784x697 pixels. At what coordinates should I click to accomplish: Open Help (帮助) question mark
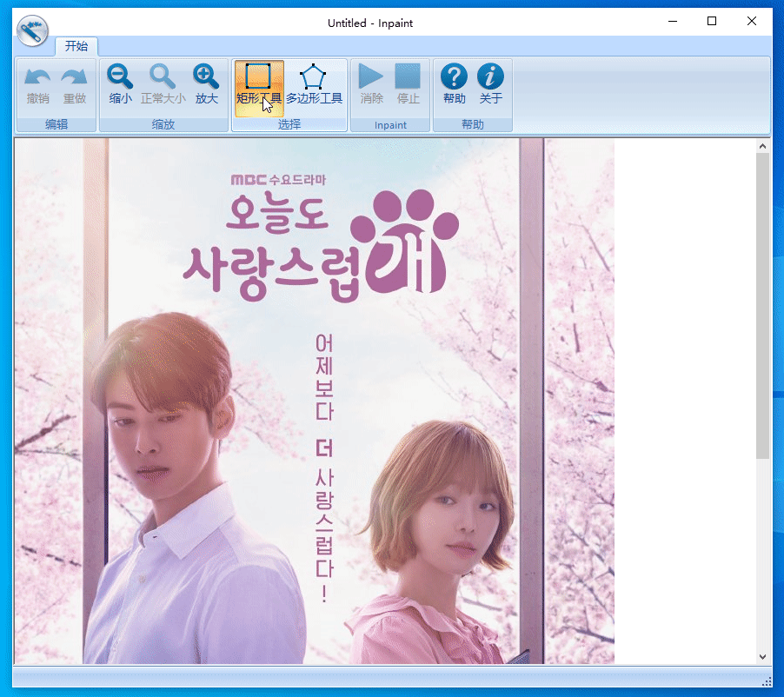pyautogui.click(x=454, y=85)
